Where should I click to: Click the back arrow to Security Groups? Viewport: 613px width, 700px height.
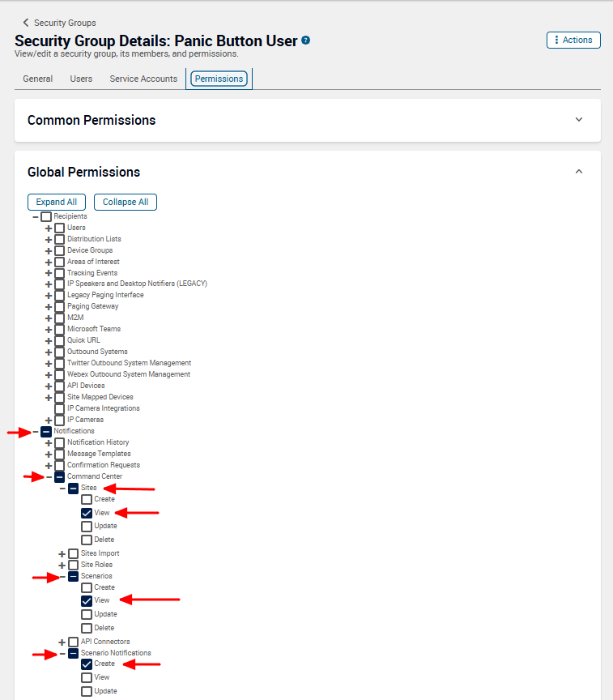pos(26,23)
